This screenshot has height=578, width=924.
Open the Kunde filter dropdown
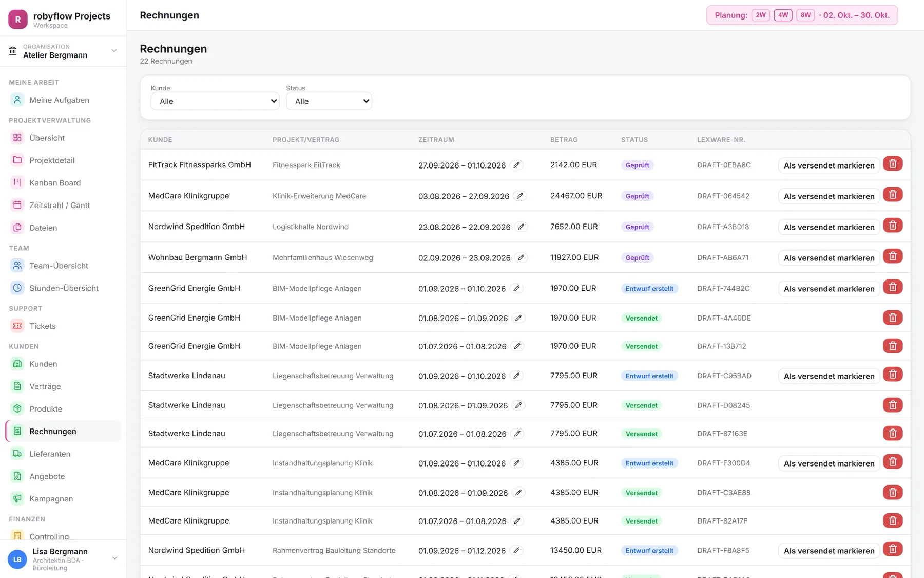(x=215, y=101)
